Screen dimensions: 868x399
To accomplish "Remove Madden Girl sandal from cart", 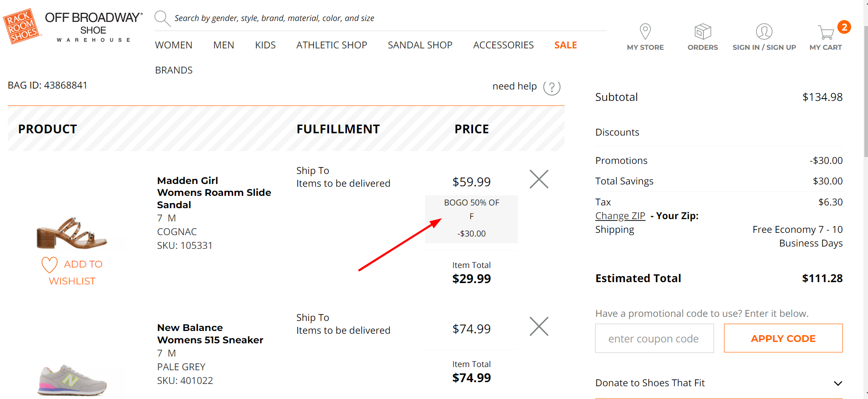I will [x=539, y=179].
